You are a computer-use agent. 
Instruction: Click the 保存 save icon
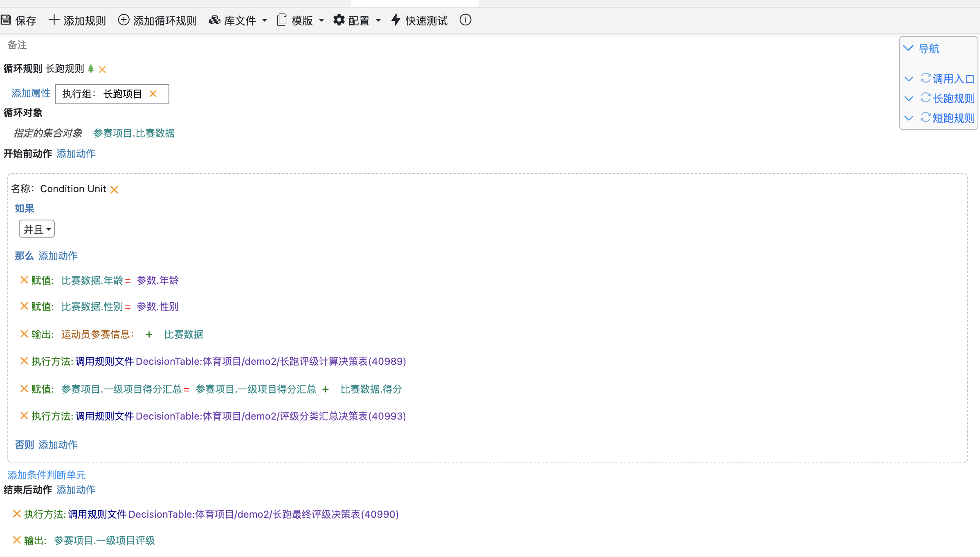coord(6,20)
